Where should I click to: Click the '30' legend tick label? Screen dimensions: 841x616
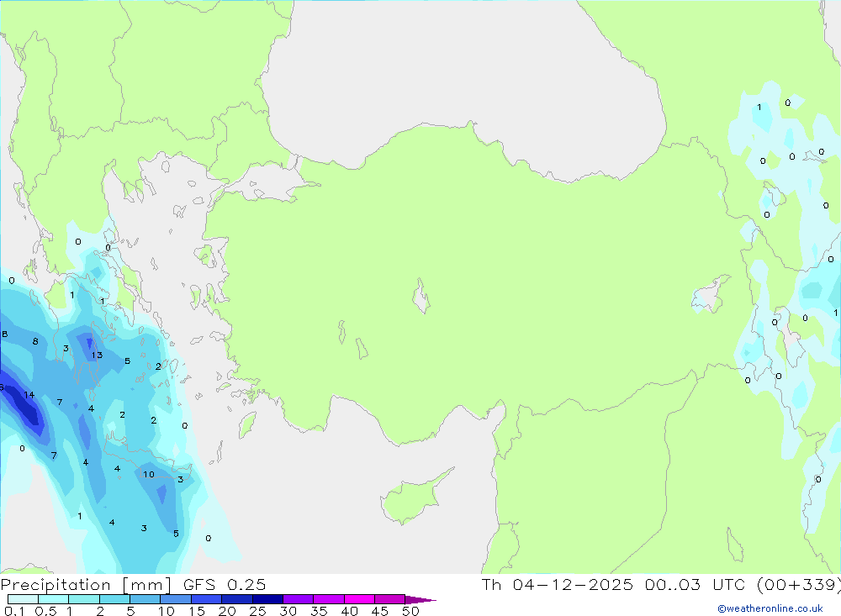(x=288, y=611)
